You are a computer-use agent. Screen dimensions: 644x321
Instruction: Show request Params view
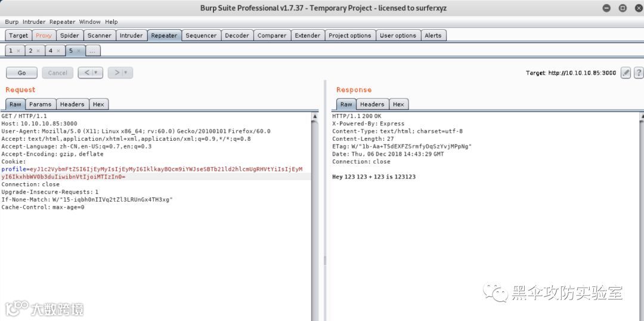41,104
